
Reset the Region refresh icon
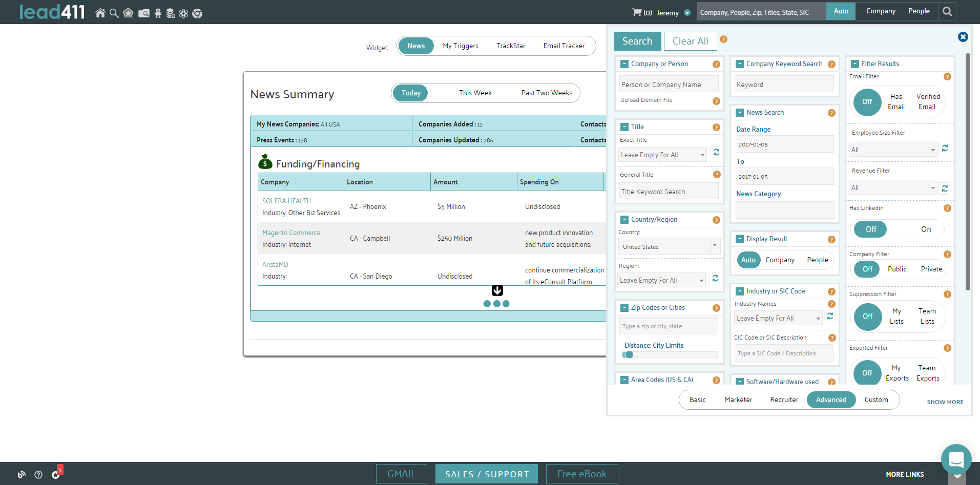pos(715,279)
